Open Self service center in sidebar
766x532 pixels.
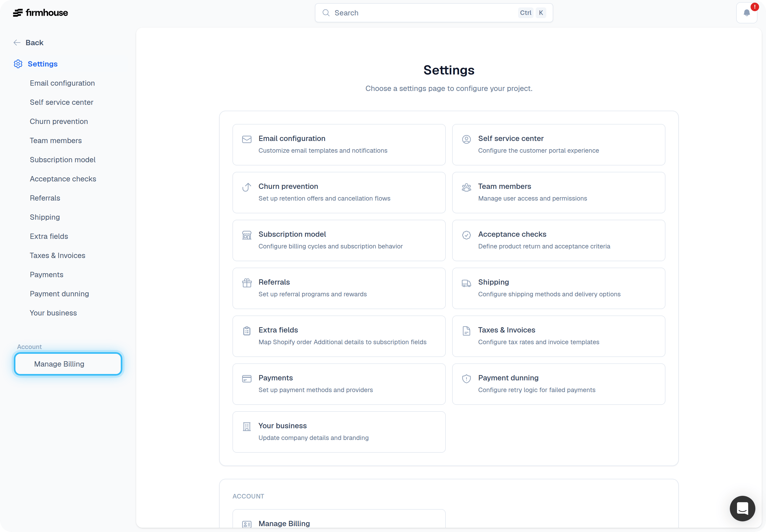[x=61, y=102]
